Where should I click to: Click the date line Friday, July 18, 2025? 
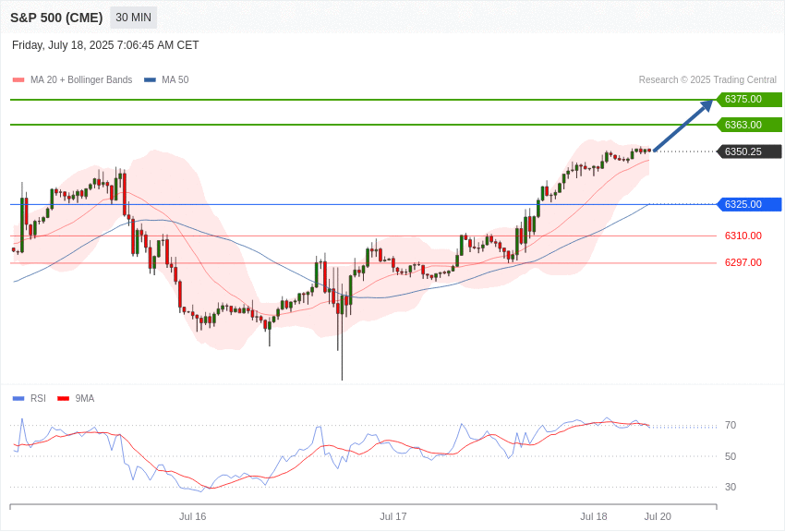coord(105,45)
